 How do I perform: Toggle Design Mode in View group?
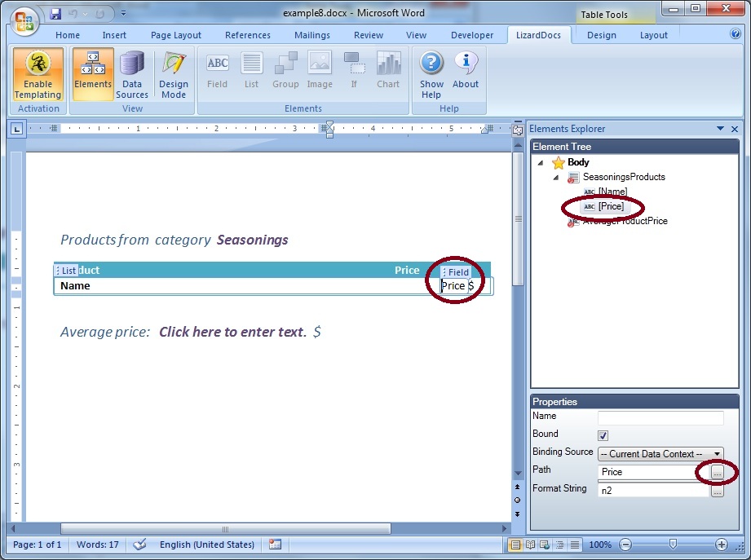pos(174,74)
